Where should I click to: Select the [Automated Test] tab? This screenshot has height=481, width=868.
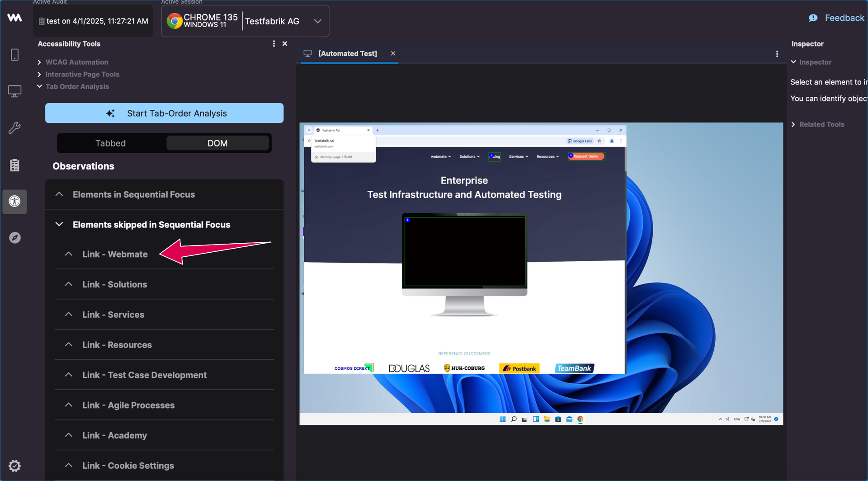click(347, 53)
